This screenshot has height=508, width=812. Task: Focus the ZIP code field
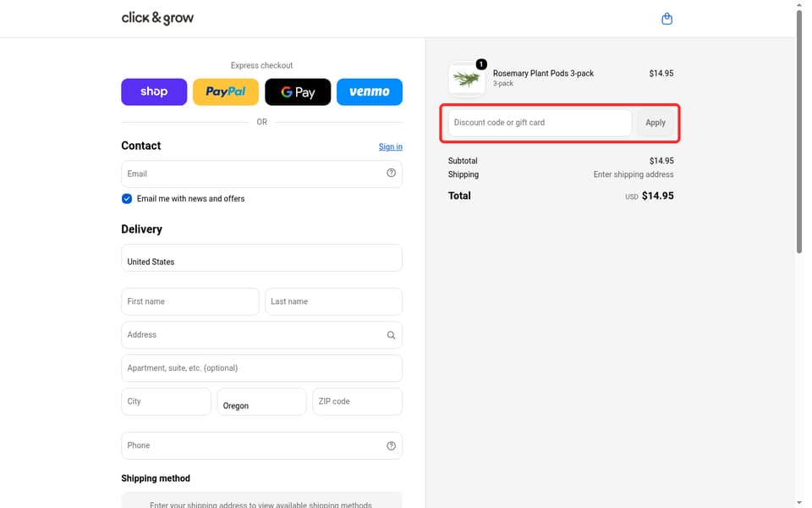(357, 401)
